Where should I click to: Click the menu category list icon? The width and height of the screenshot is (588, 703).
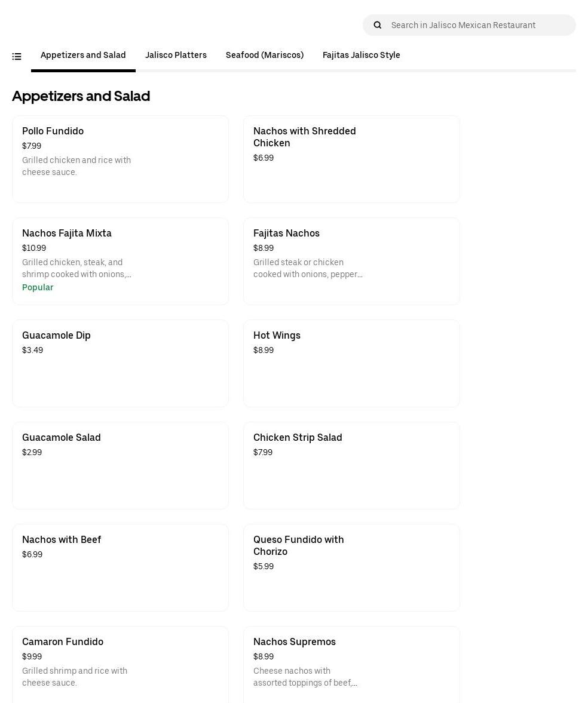pyautogui.click(x=17, y=57)
